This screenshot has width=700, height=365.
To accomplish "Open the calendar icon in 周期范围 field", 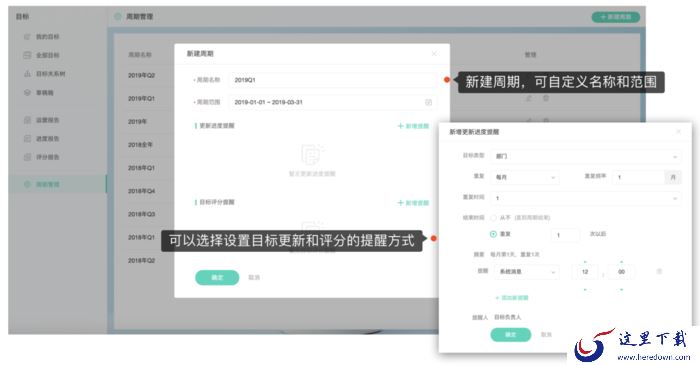I will (x=428, y=102).
